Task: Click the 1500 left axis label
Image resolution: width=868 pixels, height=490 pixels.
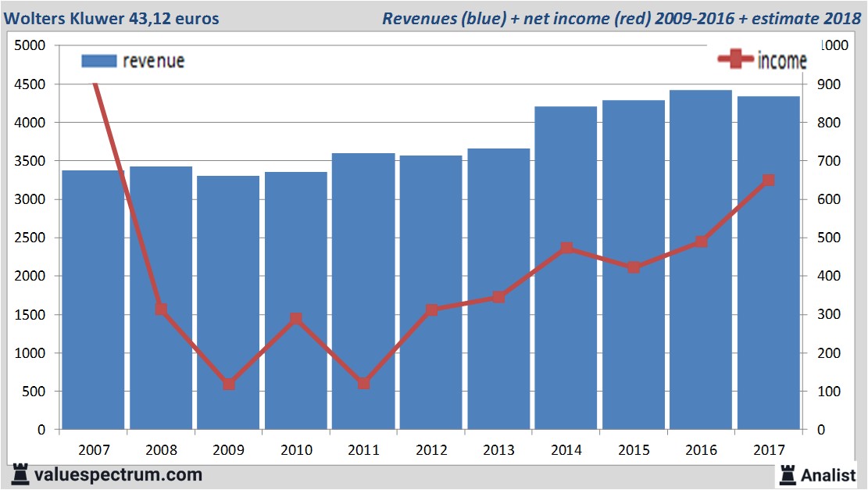Action: (30, 314)
